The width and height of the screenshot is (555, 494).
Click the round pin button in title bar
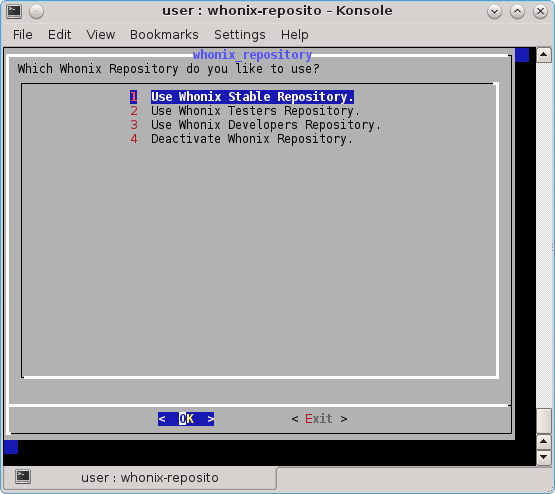[36, 12]
